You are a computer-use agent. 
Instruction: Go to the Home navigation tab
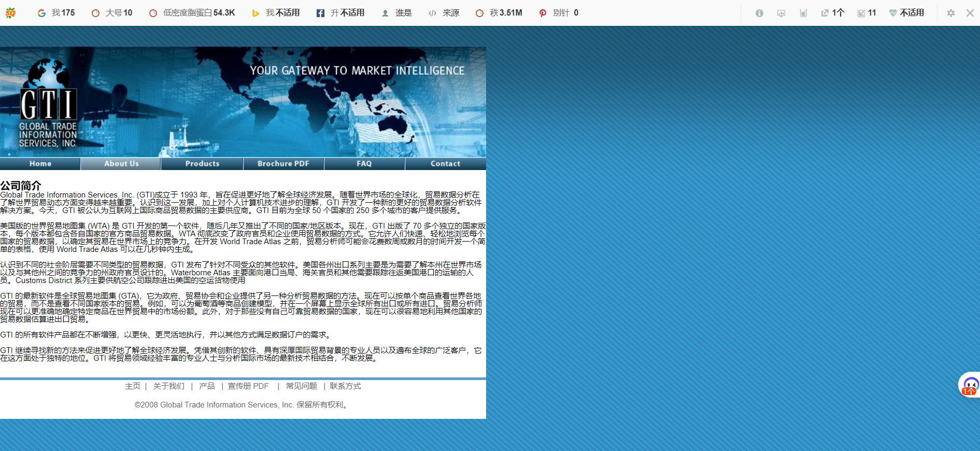40,164
